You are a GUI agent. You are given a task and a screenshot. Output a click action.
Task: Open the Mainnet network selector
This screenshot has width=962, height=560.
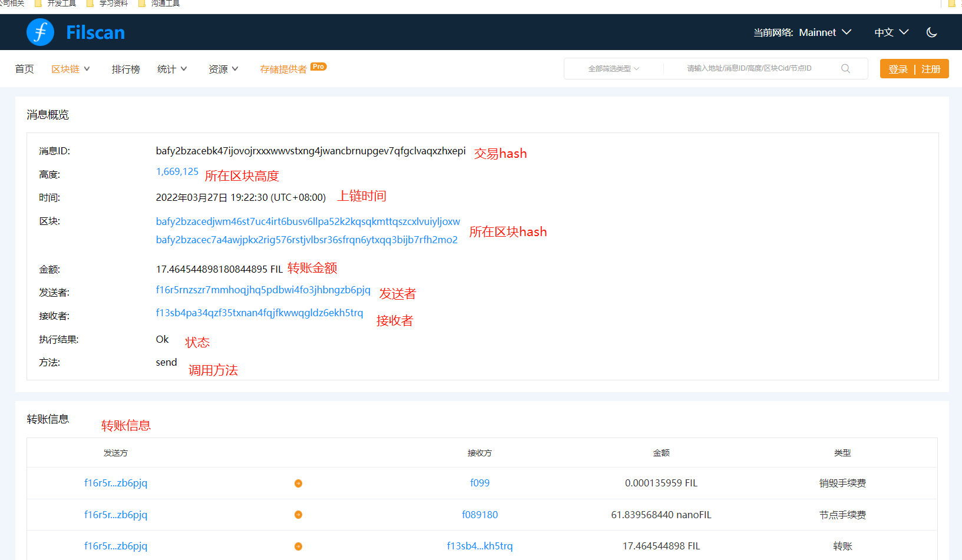tap(825, 32)
